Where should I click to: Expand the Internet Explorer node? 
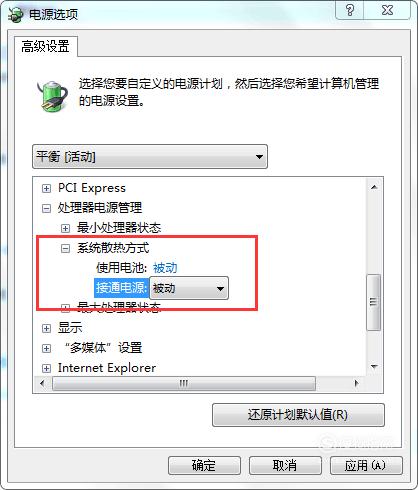click(x=46, y=368)
